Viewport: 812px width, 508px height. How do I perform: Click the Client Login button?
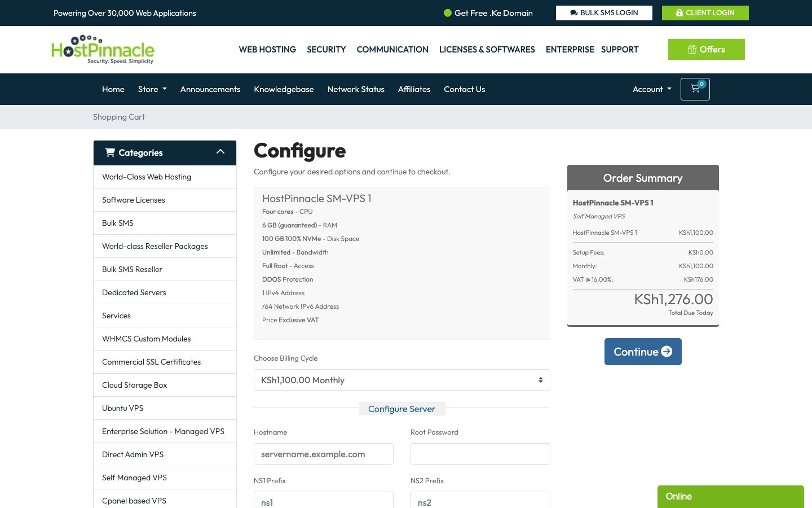click(x=705, y=13)
